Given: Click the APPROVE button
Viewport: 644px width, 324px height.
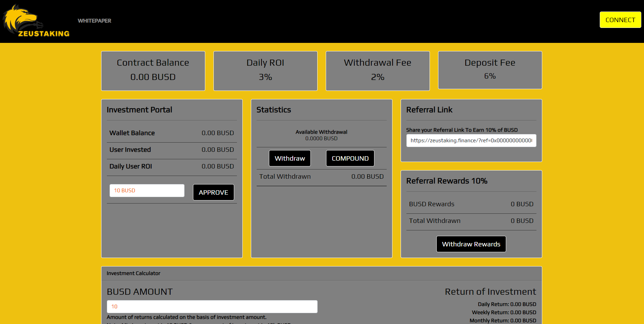Looking at the screenshot, I should tap(213, 192).
